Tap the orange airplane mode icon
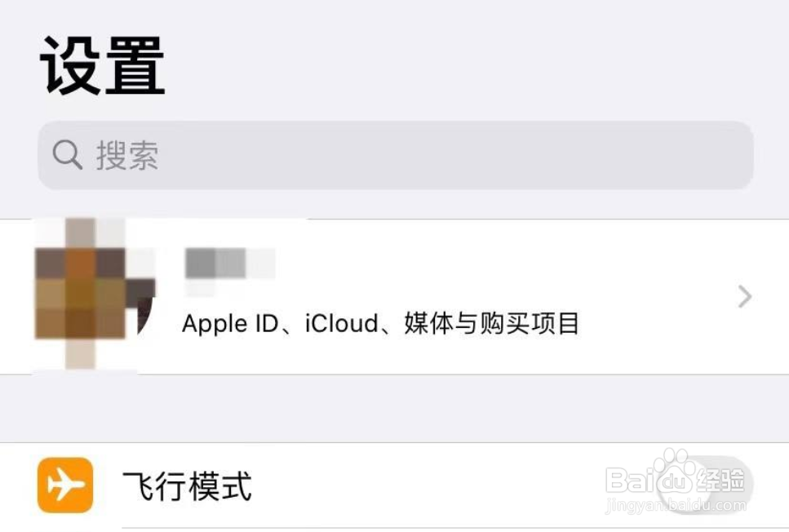 point(65,485)
